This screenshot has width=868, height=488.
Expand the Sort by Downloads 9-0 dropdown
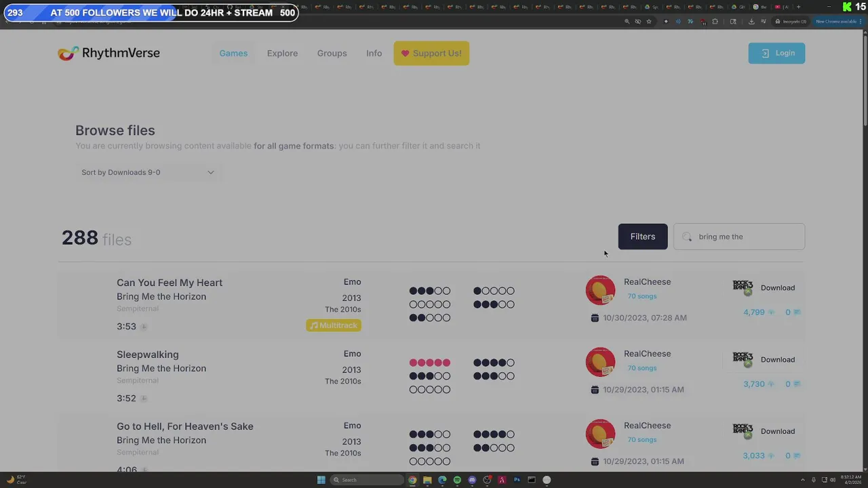(148, 172)
